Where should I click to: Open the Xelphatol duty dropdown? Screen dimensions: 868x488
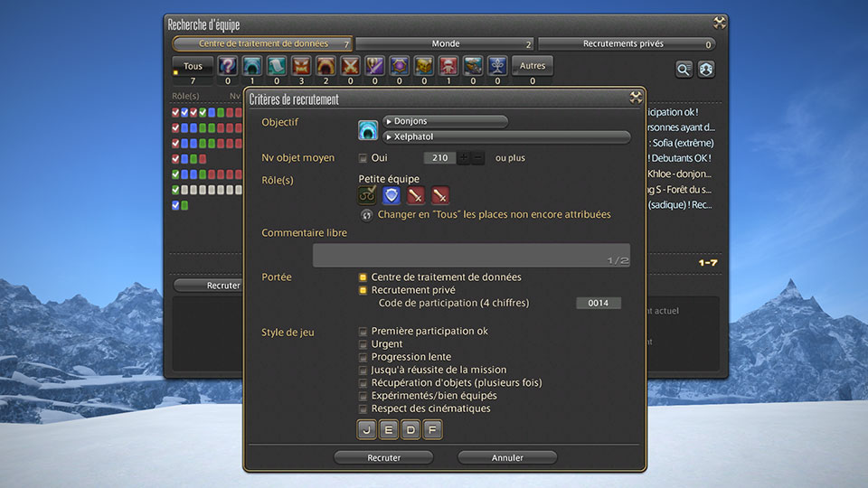(506, 137)
